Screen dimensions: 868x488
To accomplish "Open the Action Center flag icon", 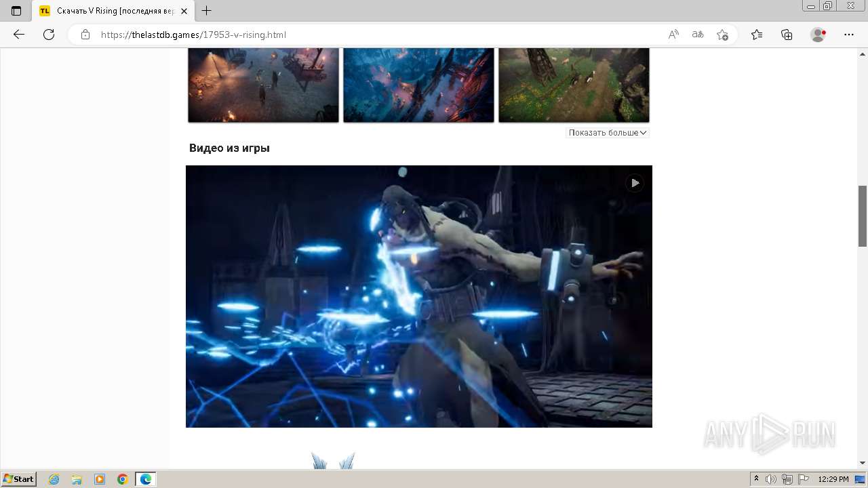I will pyautogui.click(x=804, y=479).
